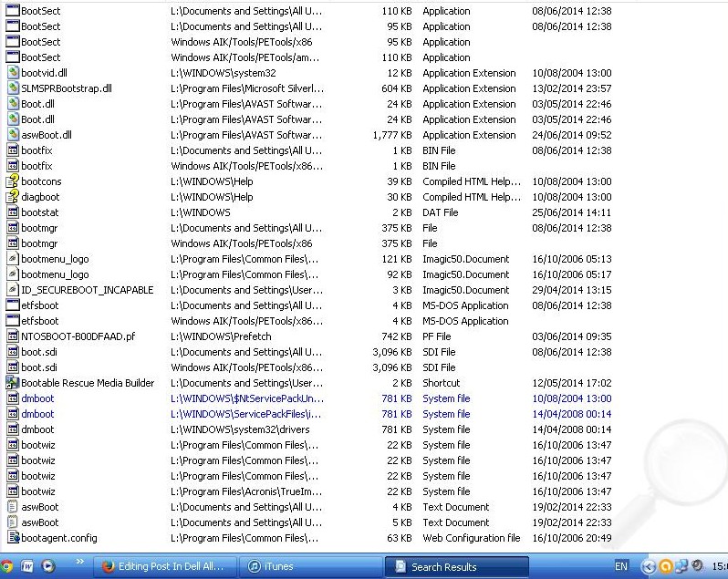The image size is (728, 579).
Task: Click the avast orange tray icon
Action: (666, 566)
